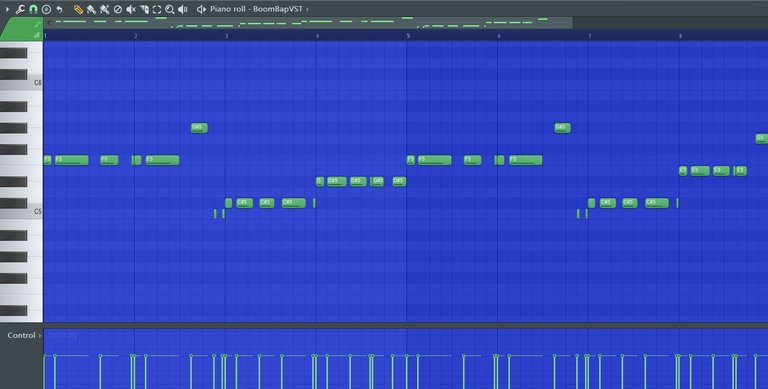768x389 pixels.
Task: Select the Slice tool
Action: 144,9
